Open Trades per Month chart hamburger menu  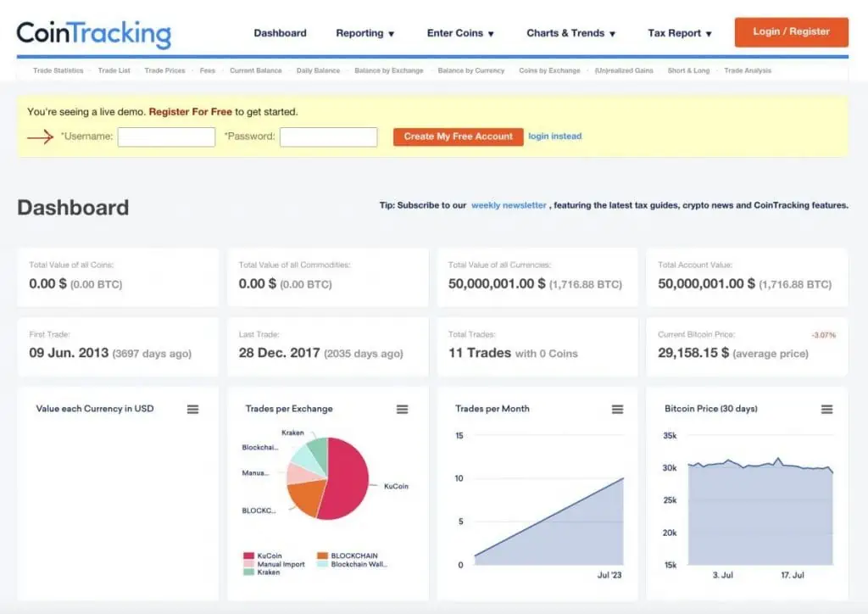[617, 409]
